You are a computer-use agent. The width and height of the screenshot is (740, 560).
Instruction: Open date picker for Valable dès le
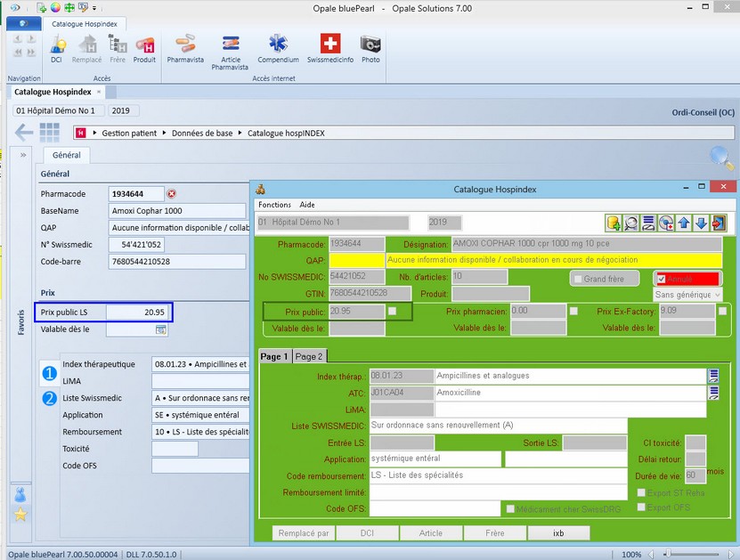(161, 329)
